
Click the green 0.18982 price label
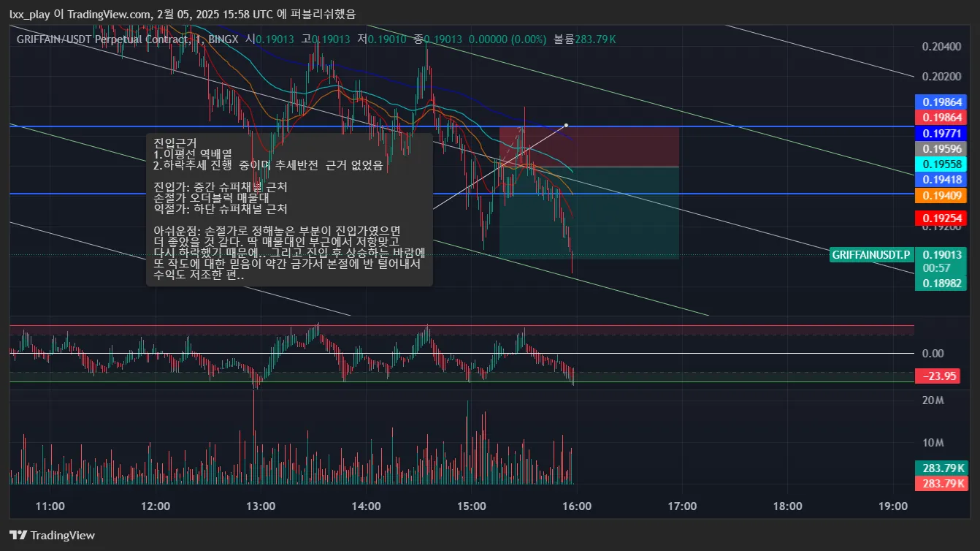point(940,283)
